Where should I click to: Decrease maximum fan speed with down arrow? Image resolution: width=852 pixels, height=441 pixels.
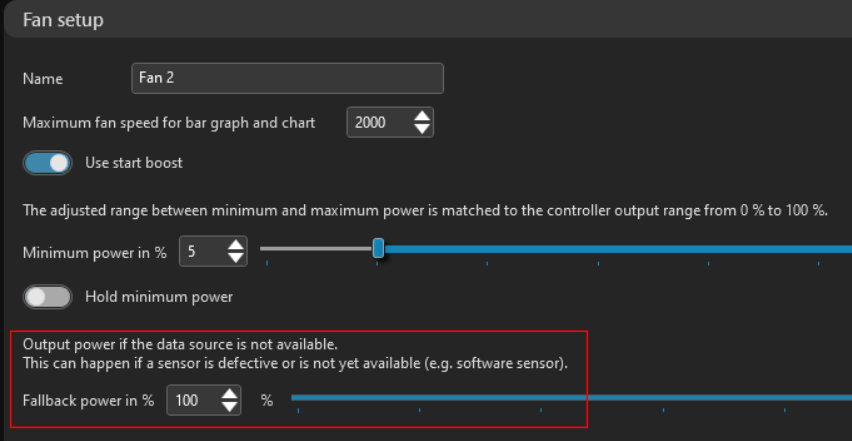[x=422, y=129]
